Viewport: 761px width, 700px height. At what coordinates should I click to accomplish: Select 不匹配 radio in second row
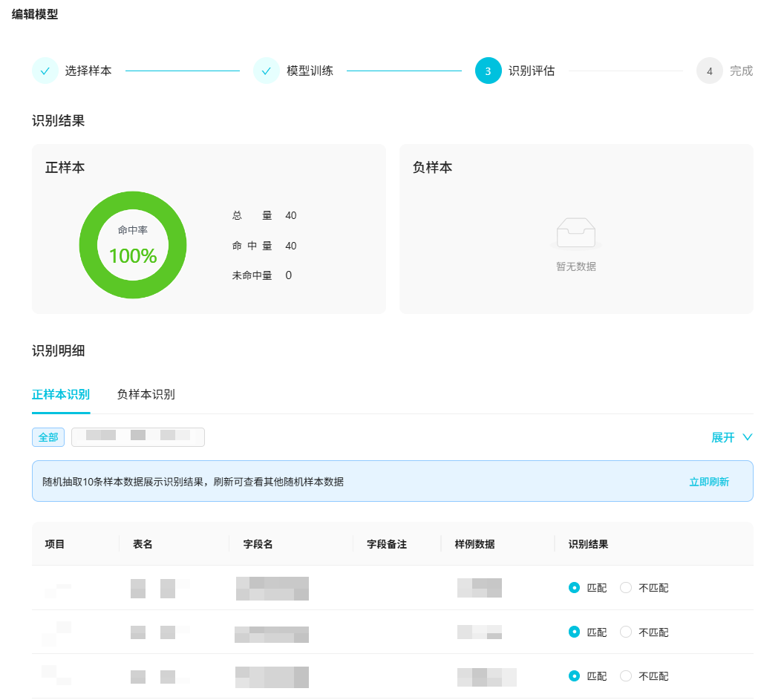point(626,632)
